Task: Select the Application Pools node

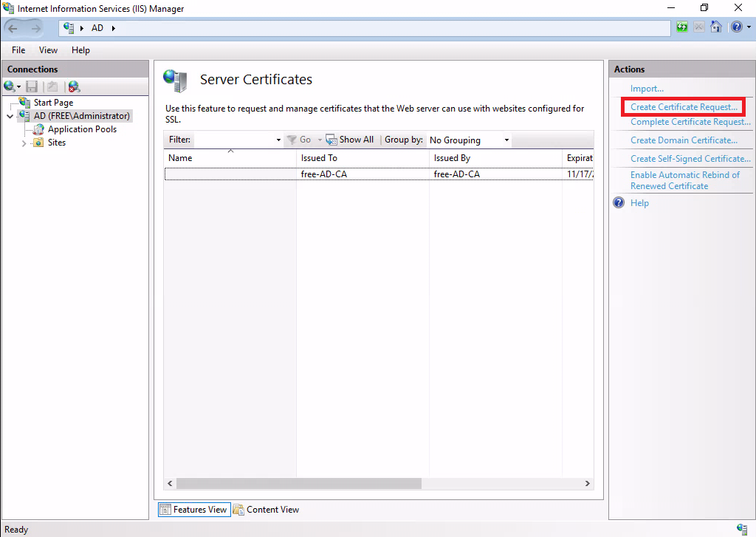Action: click(82, 129)
